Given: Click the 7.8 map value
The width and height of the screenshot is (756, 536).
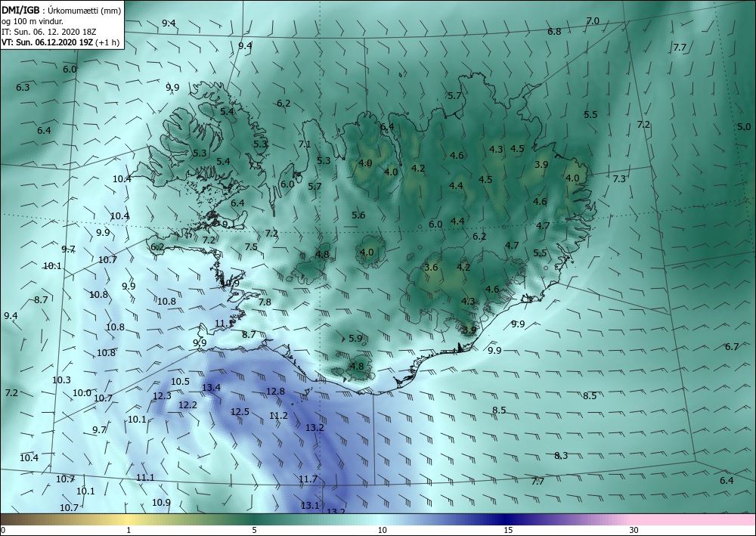Looking at the screenshot, I should (265, 302).
